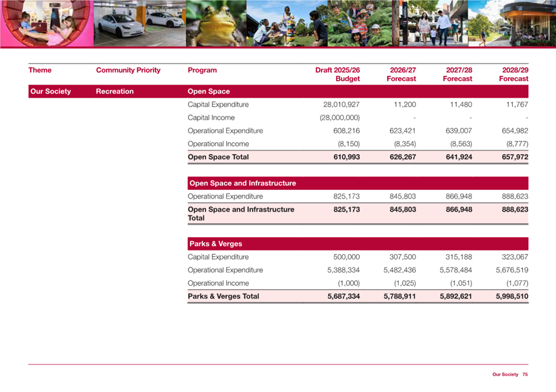556x392 pixels.
Task: Click the Recreation priority label
Action: pos(115,91)
